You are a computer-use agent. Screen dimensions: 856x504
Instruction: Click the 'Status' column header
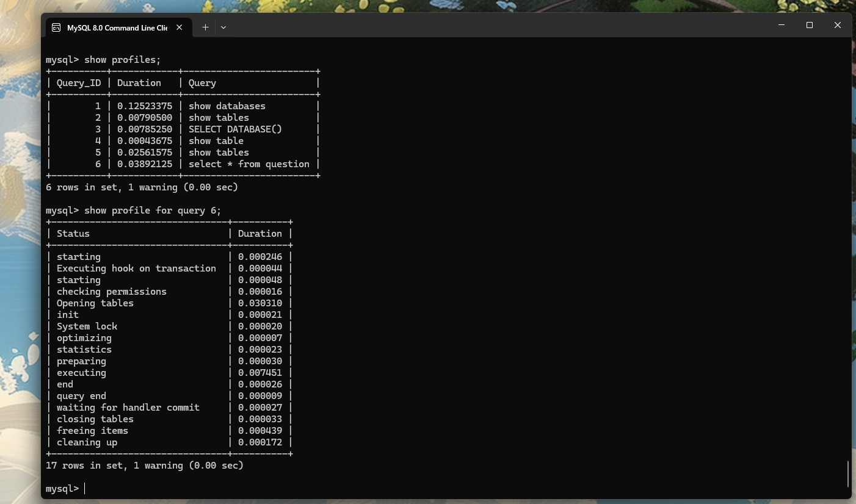pos(73,234)
